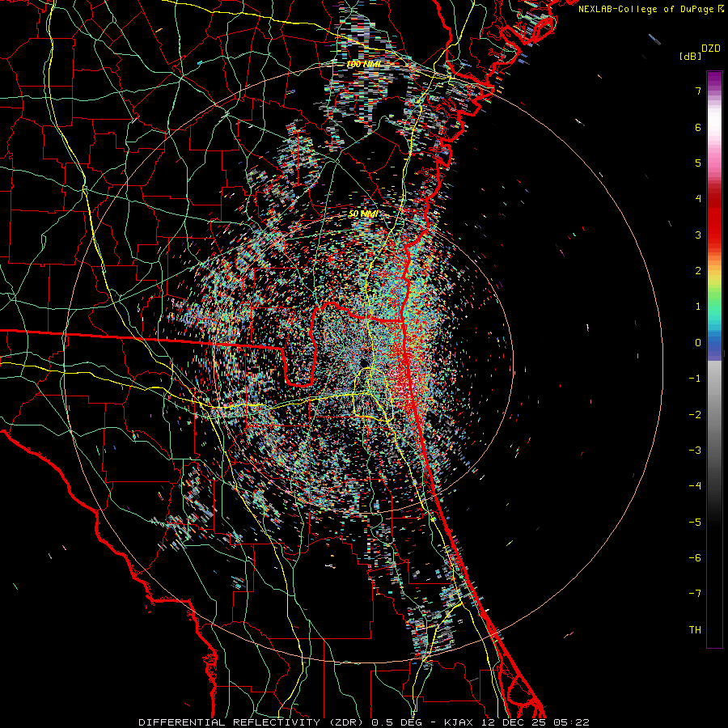
Task: Click the dark radar site center dot
Action: click(363, 362)
